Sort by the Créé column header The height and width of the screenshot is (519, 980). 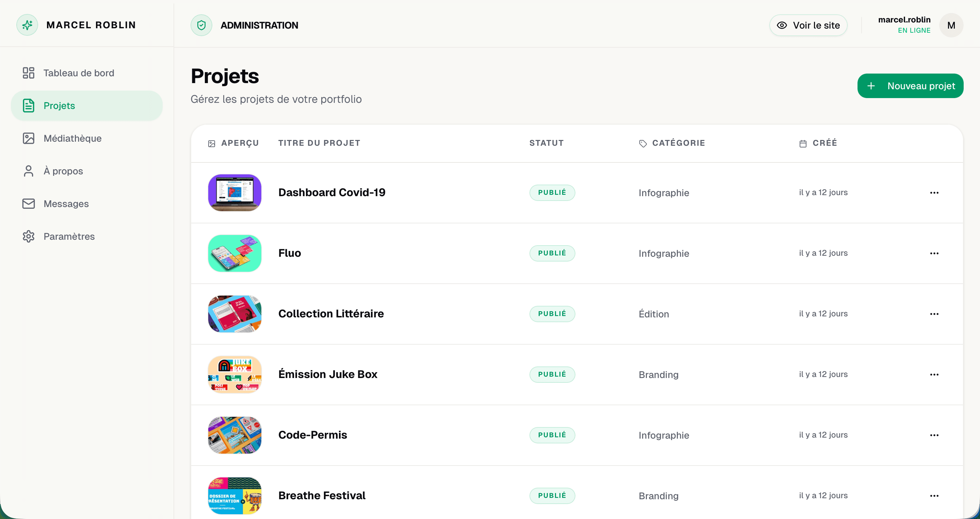(824, 143)
